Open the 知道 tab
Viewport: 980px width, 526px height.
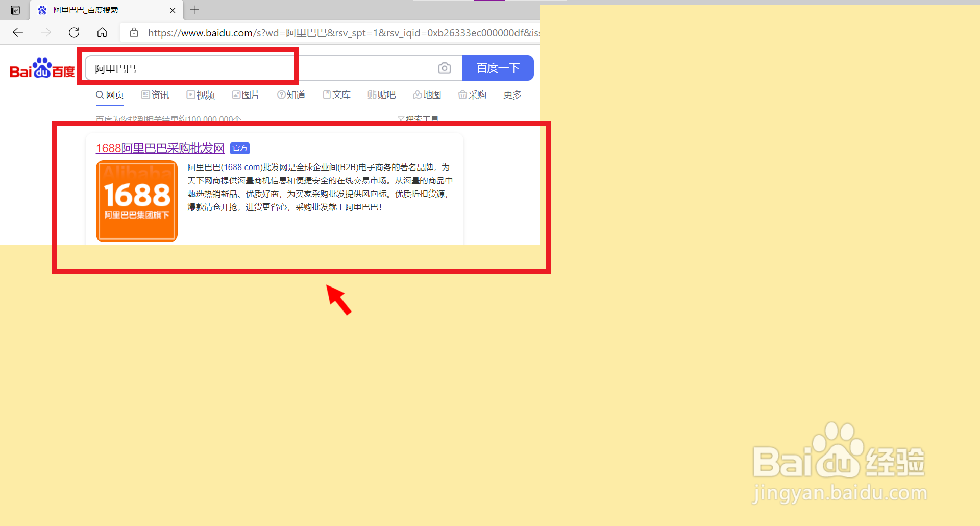tap(291, 95)
